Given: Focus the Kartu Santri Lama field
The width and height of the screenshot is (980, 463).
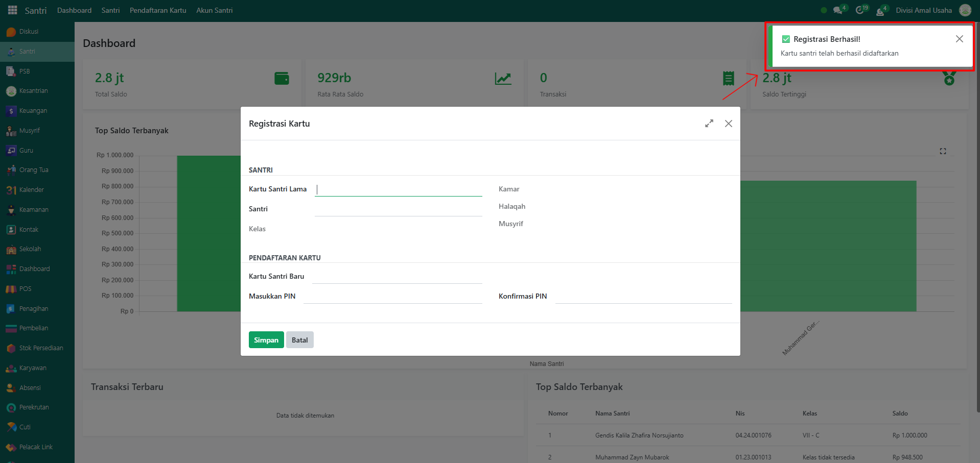Looking at the screenshot, I should point(398,189).
